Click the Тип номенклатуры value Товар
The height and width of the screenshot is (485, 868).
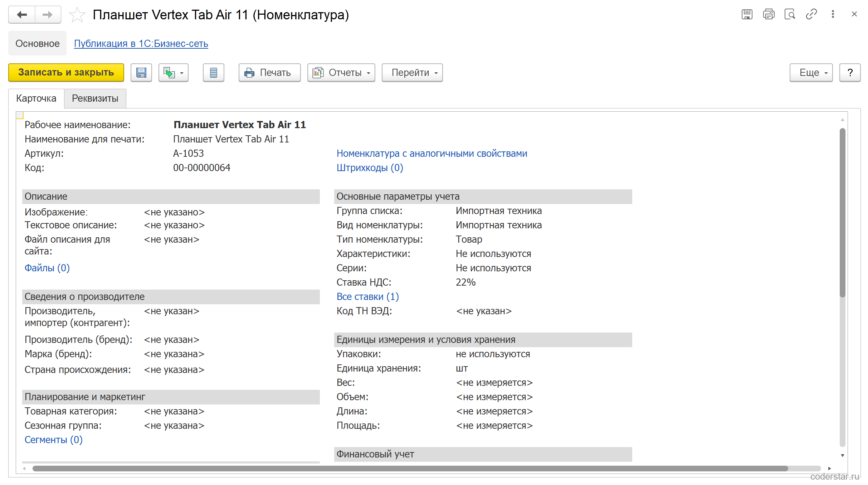point(469,239)
